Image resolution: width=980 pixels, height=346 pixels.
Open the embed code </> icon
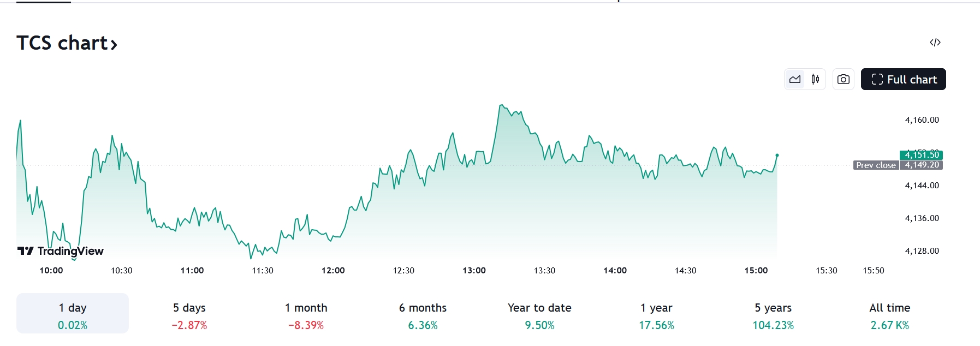click(935, 42)
